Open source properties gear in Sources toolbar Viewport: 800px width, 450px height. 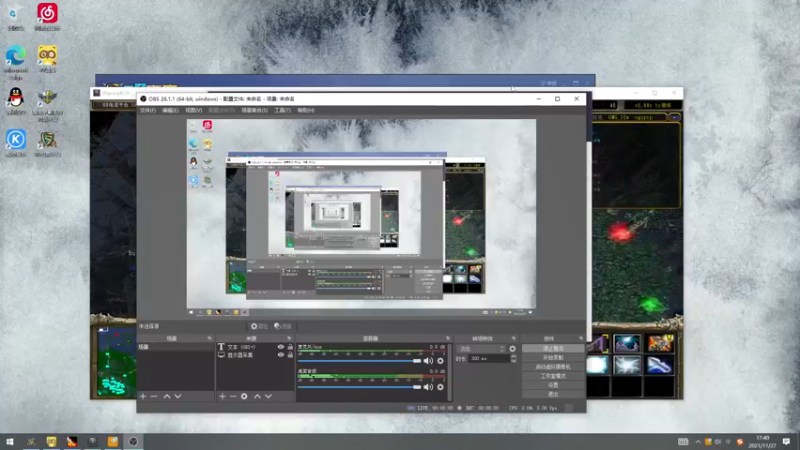244,396
